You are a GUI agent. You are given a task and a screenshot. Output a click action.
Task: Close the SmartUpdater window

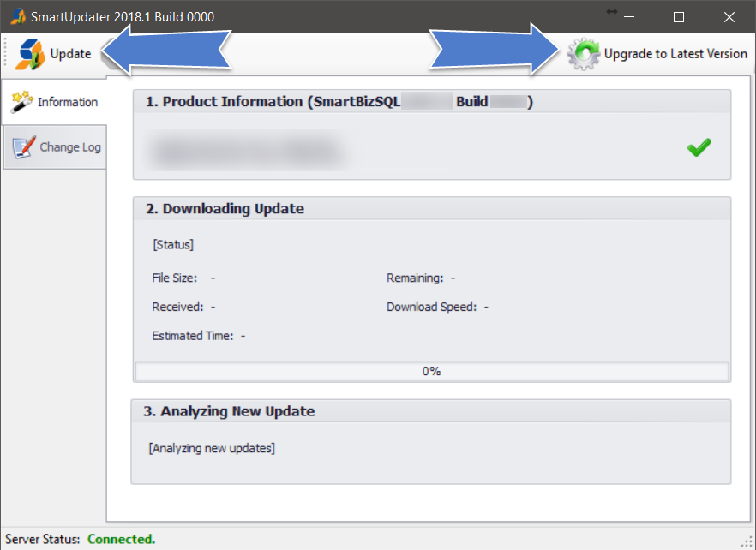[729, 17]
